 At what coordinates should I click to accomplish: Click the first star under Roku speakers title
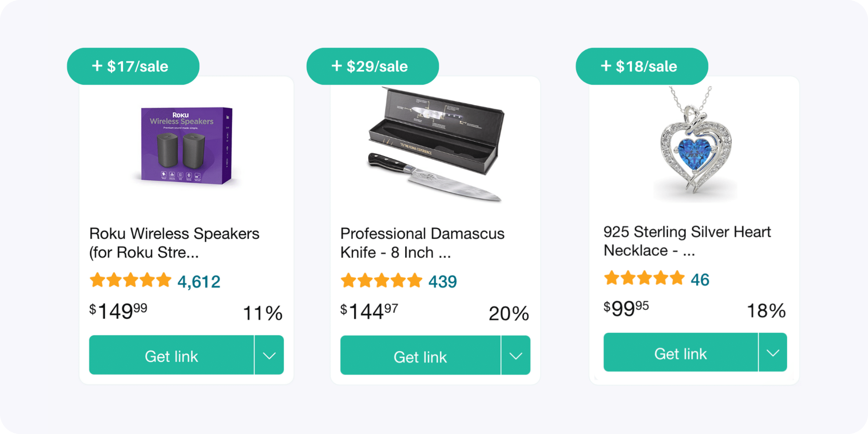98,280
